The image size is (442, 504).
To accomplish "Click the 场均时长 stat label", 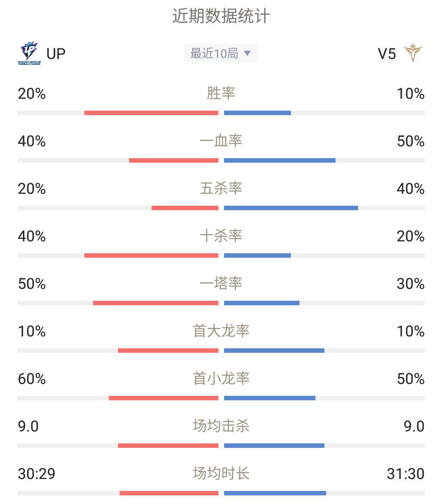I will tap(221, 474).
